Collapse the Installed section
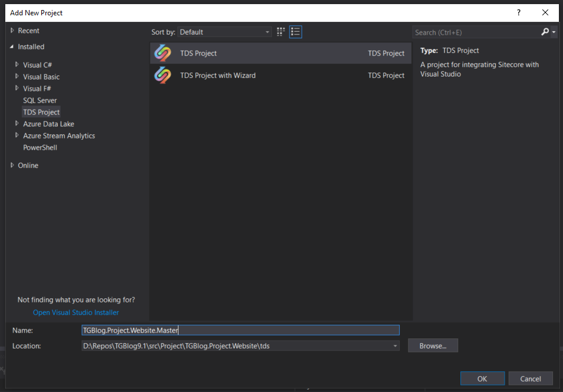 [12, 47]
